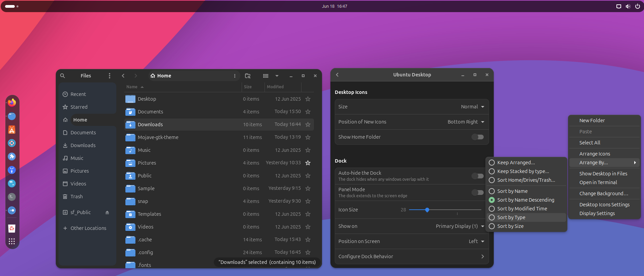Toggle Auto-hide the Dock switch

(478, 176)
